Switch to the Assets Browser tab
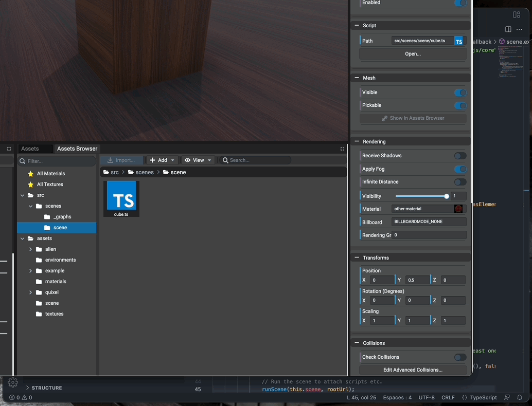532x406 pixels. point(77,149)
